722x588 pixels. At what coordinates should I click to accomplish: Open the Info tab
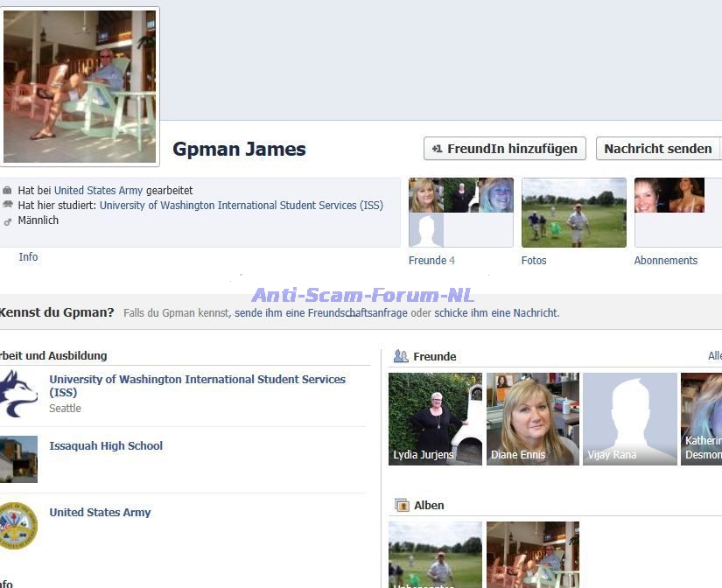point(28,257)
